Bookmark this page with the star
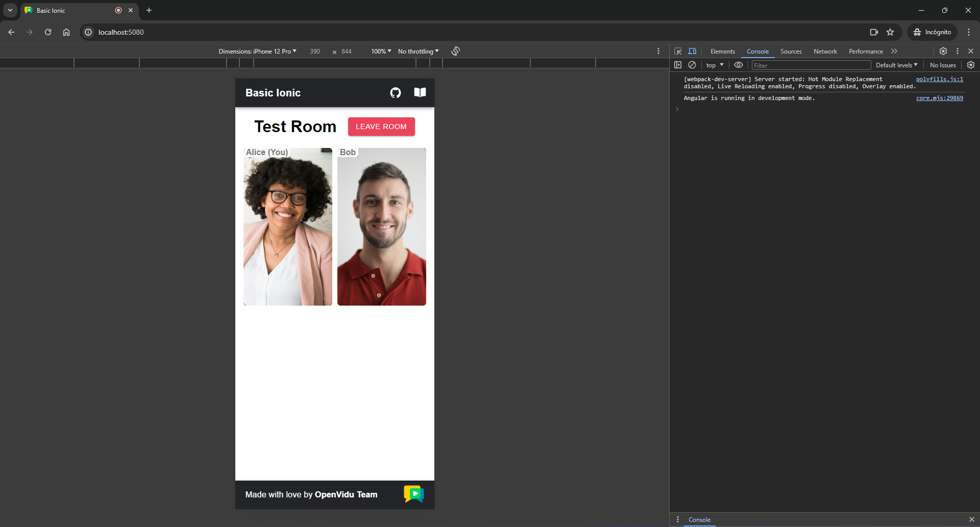The image size is (980, 527). (890, 32)
